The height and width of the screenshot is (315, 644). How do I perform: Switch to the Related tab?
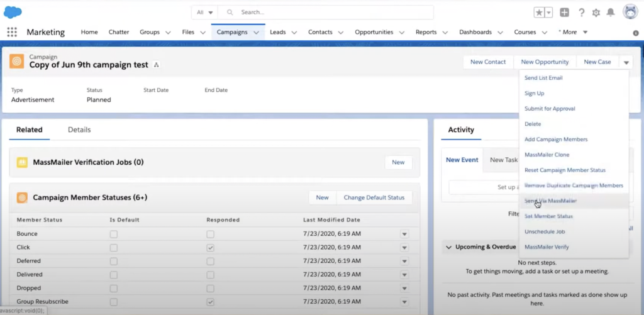(29, 130)
